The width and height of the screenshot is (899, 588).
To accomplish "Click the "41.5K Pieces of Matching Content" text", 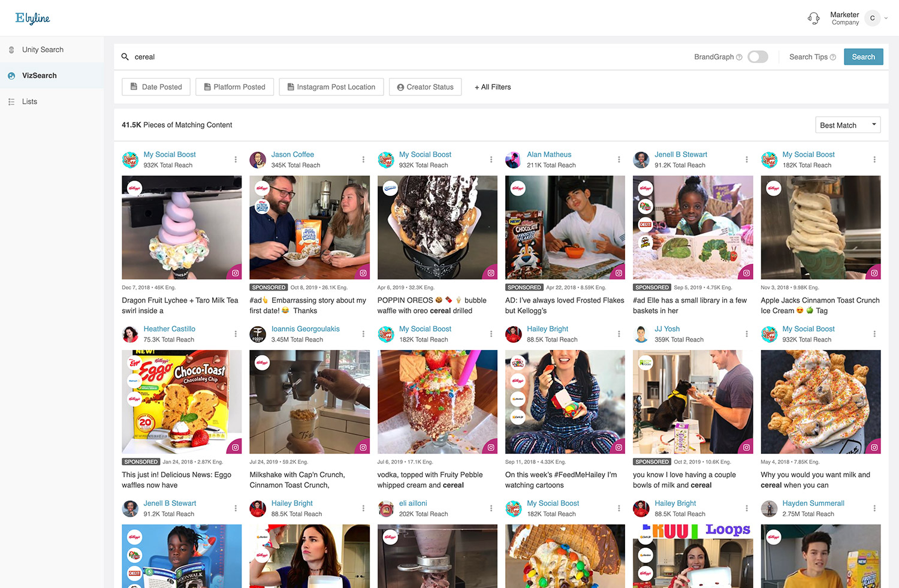I will (x=177, y=125).
